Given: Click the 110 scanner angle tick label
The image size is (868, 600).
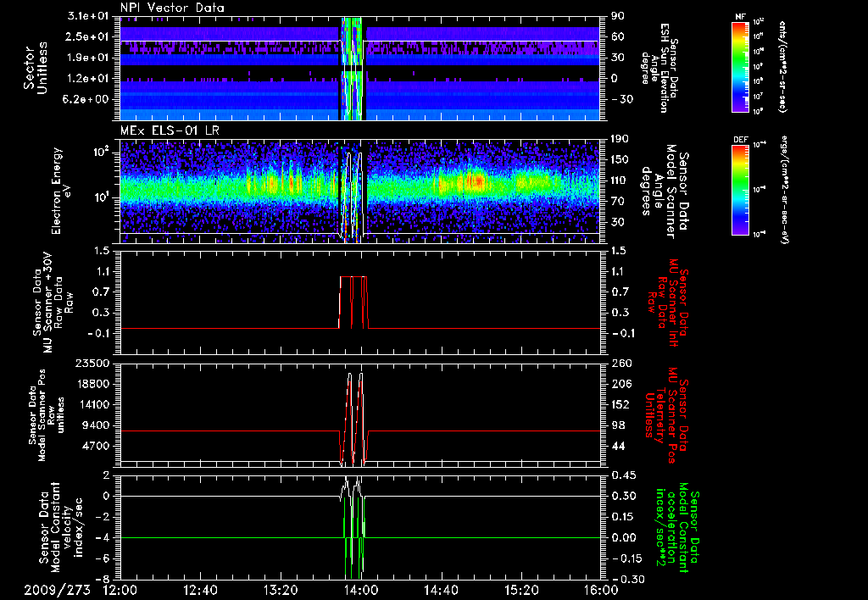Looking at the screenshot, I should point(619,181).
